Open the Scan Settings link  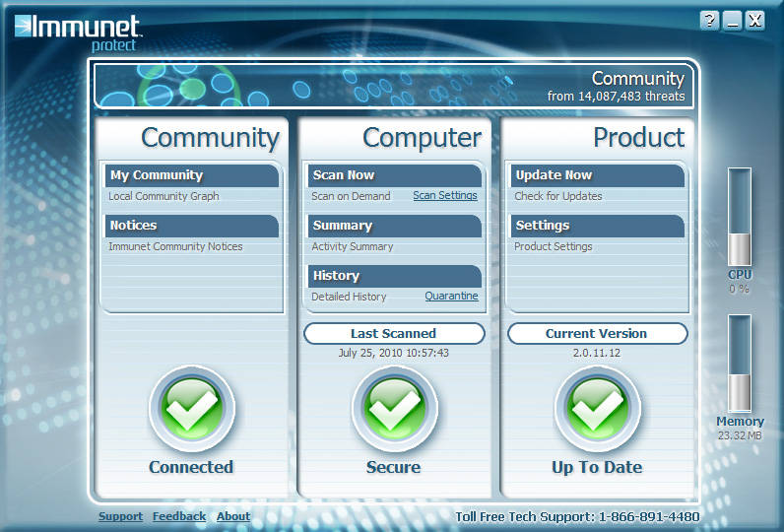(445, 195)
